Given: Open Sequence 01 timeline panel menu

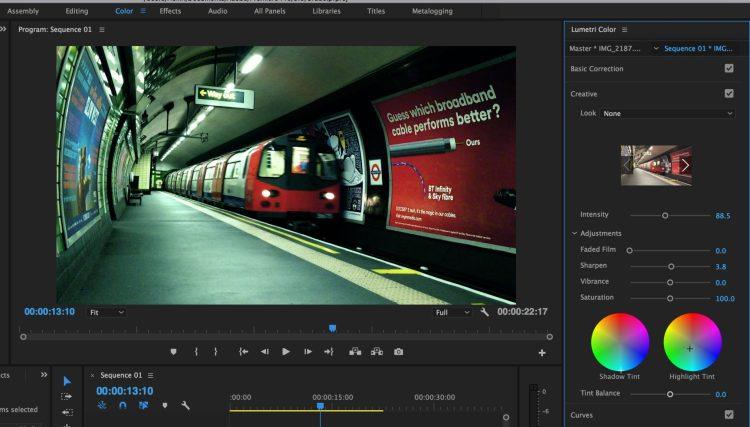Looking at the screenshot, I should click(x=151, y=375).
